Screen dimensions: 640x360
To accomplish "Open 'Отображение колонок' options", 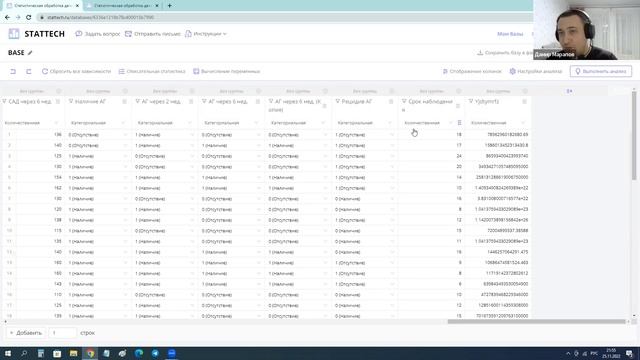I will coord(472,71).
